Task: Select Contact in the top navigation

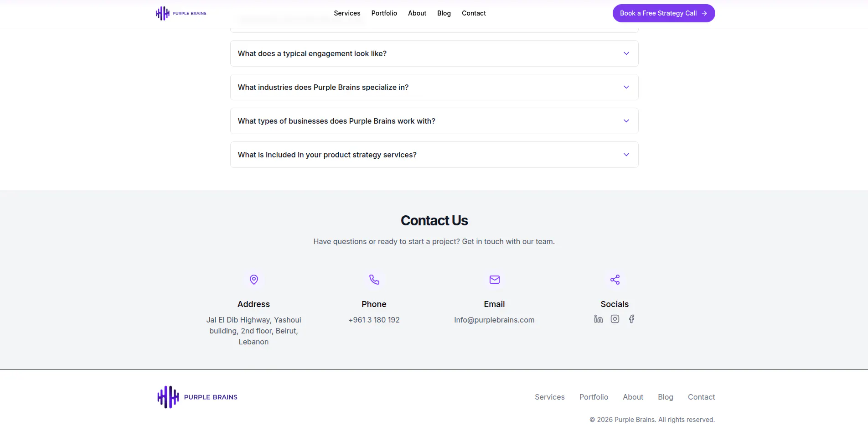Action: 474,13
